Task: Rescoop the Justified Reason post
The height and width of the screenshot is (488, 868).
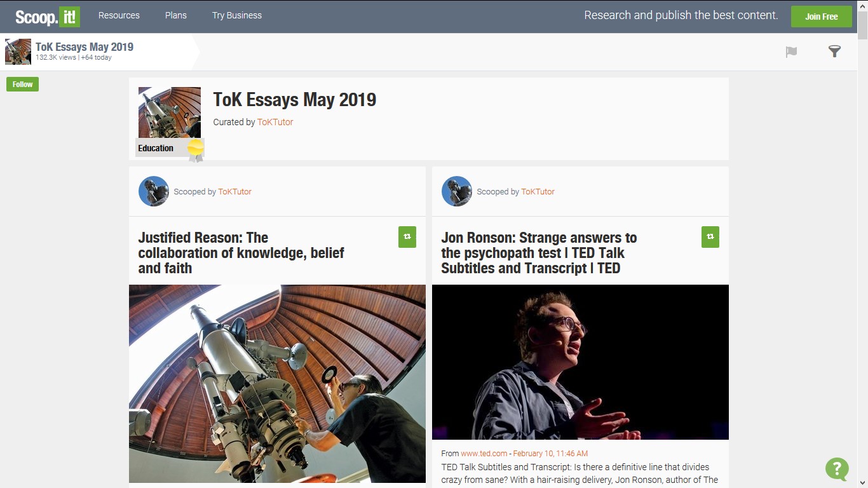Action: tap(407, 237)
